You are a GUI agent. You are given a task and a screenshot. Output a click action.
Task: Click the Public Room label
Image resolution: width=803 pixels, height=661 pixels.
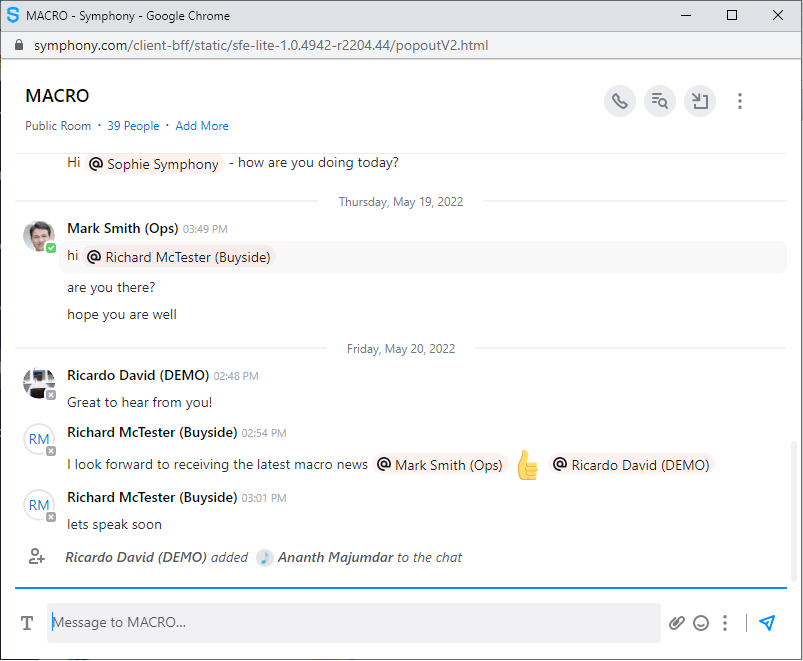tap(58, 126)
